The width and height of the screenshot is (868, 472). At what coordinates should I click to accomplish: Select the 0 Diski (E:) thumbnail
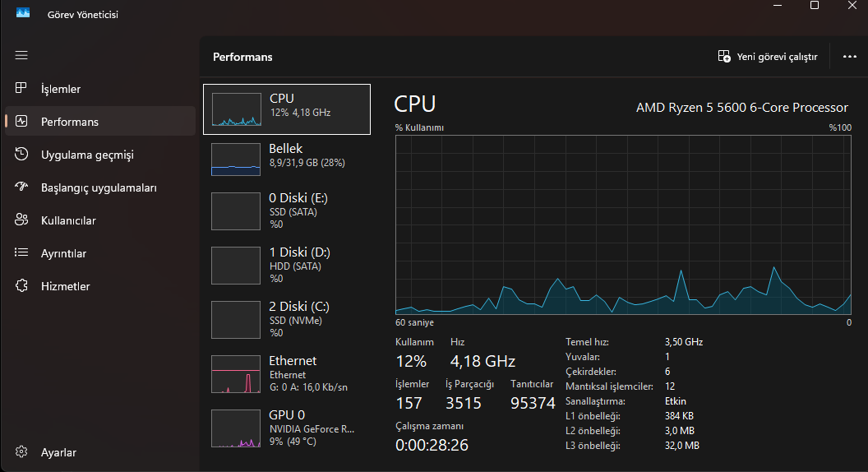tap(236, 211)
